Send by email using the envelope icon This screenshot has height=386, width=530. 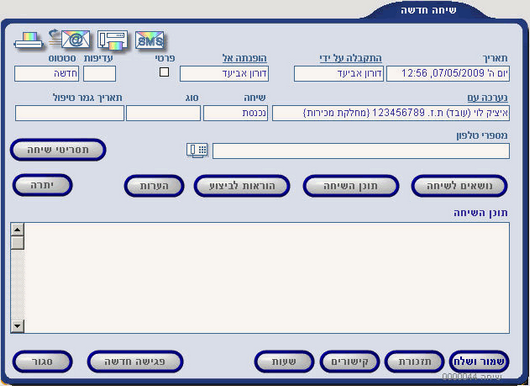coord(70,39)
